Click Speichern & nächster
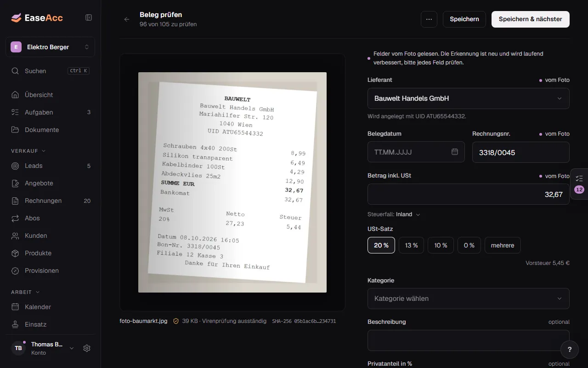Image resolution: width=588 pixels, height=368 pixels. tap(531, 19)
